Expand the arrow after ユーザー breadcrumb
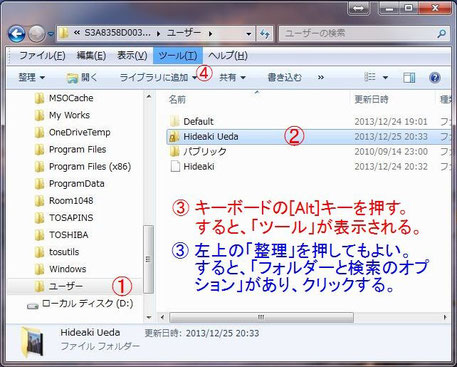 [x=210, y=34]
